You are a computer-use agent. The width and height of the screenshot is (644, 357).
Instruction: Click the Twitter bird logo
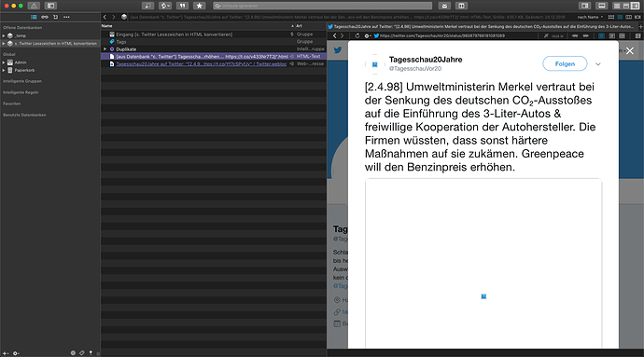coord(338,50)
